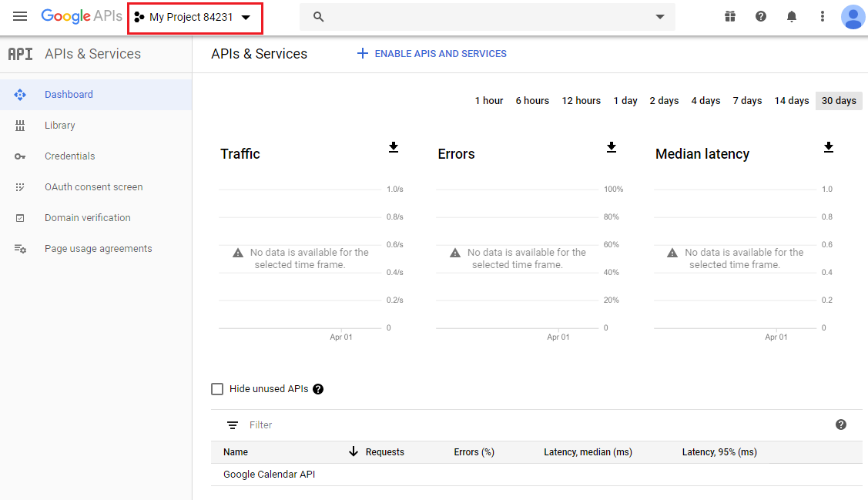Select the 30 days time range
The image size is (868, 500).
[x=839, y=101]
